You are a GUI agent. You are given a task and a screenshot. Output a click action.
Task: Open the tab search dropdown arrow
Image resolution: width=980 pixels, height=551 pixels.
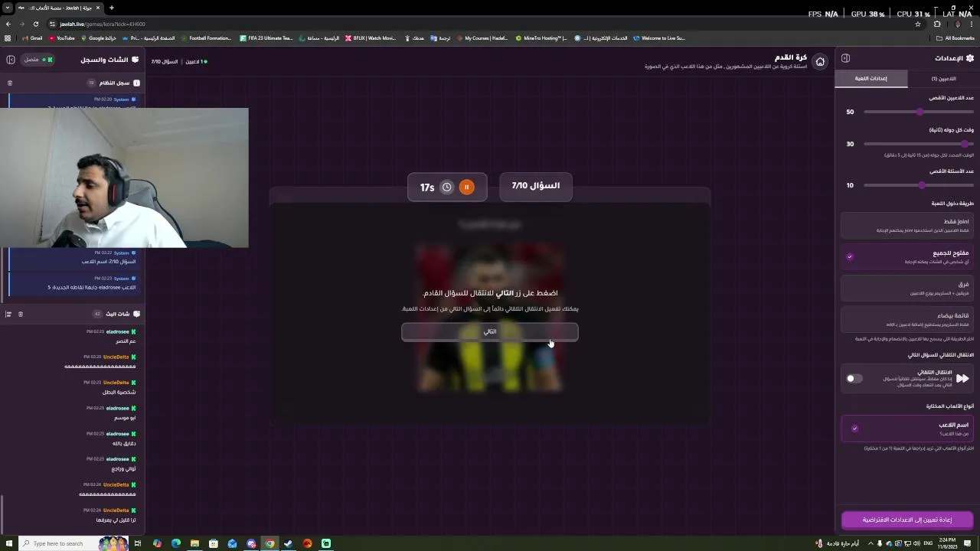point(8,8)
